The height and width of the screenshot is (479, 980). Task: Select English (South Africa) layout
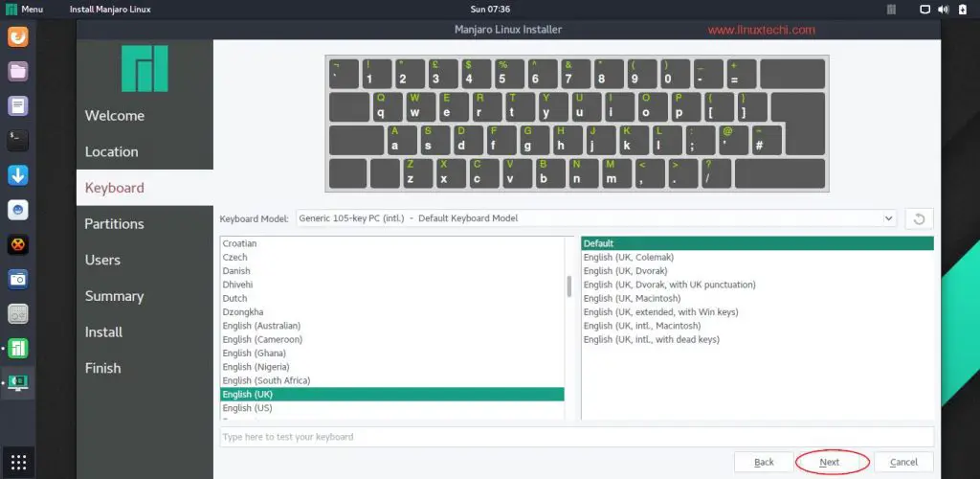(x=391, y=381)
